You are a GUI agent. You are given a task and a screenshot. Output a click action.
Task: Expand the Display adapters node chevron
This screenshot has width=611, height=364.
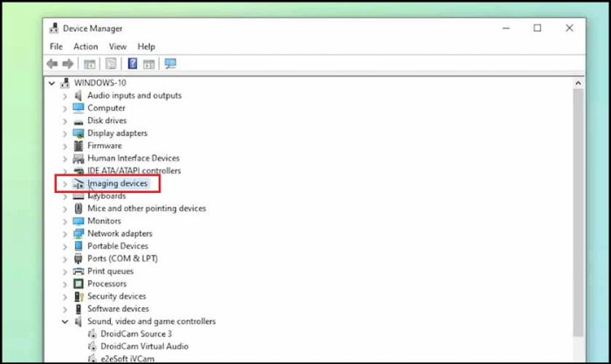65,134
